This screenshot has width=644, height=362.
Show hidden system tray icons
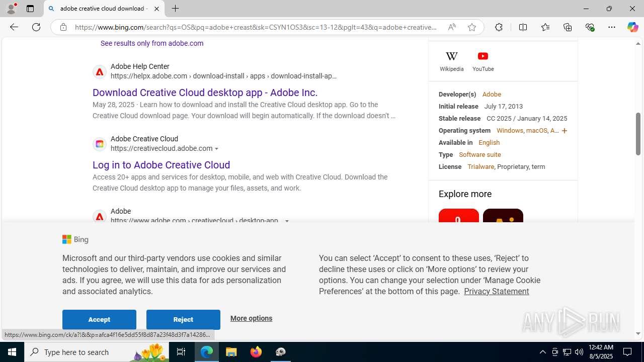pos(542,352)
